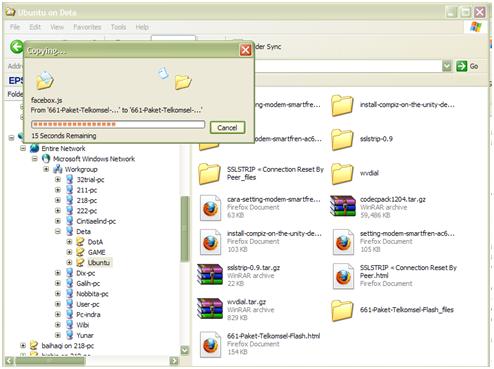
Task: Click the copy progress bar
Action: [x=118, y=124]
